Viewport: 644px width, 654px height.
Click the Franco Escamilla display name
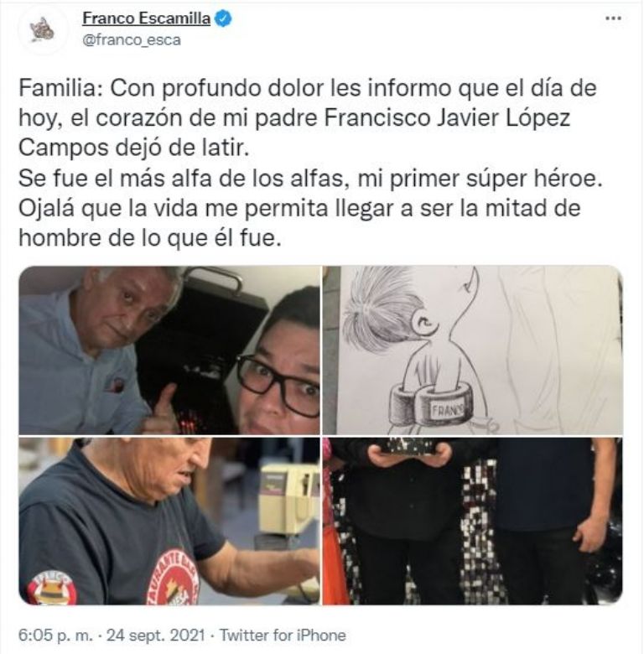coord(147,18)
